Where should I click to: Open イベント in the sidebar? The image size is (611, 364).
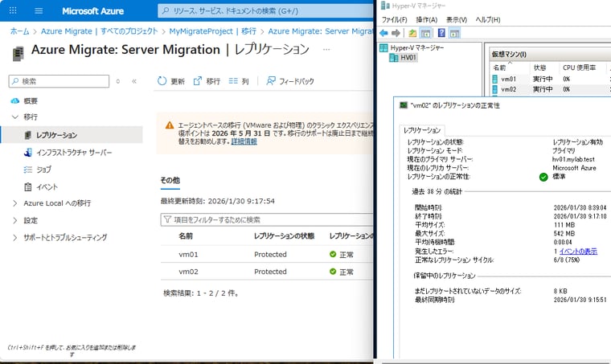(47, 187)
